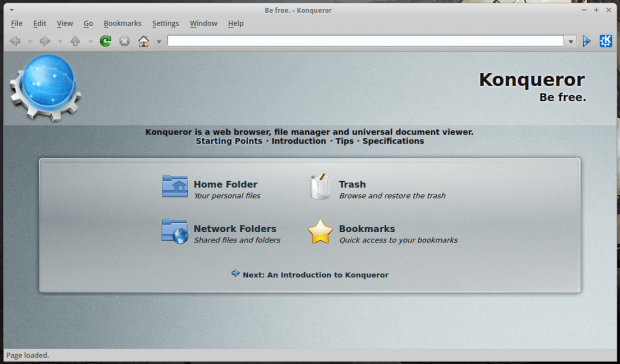The width and height of the screenshot is (620, 364).
Task: Follow the Tips link
Action: coord(344,141)
